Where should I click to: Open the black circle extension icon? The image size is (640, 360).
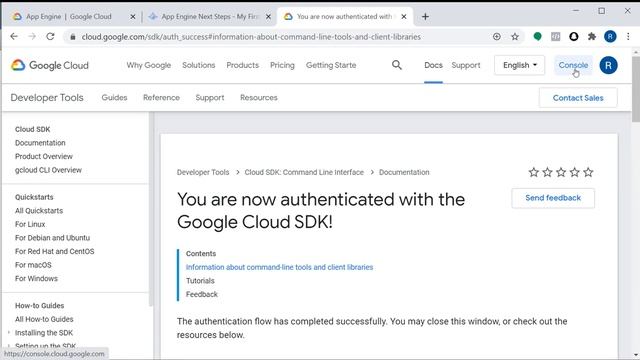pos(573,37)
